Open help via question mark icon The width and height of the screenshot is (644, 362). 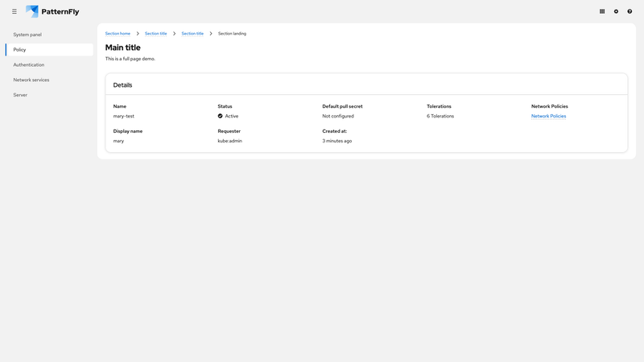click(630, 11)
